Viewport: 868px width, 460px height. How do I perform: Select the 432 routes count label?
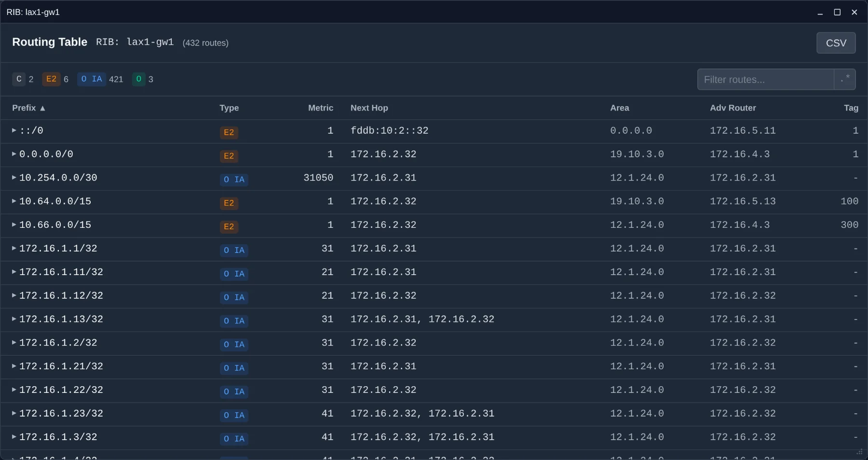[x=205, y=43]
